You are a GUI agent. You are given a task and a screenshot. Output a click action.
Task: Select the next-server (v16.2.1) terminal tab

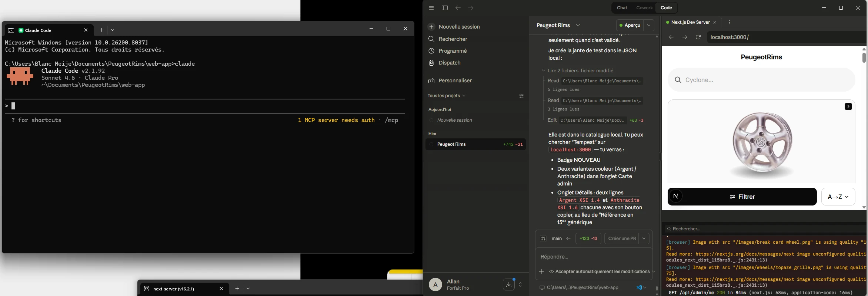point(184,289)
